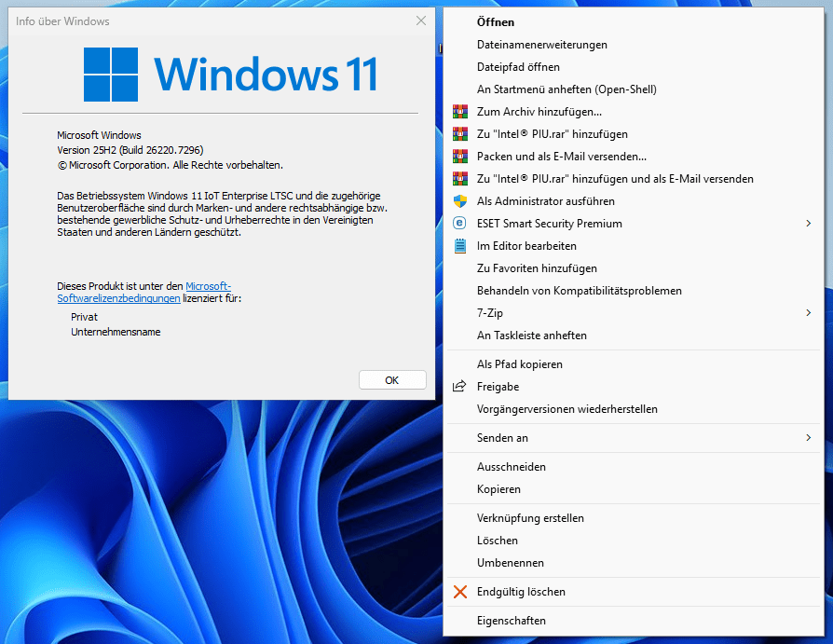Click 'Version 25H2 (Build 26220.7296)' text

(130, 150)
